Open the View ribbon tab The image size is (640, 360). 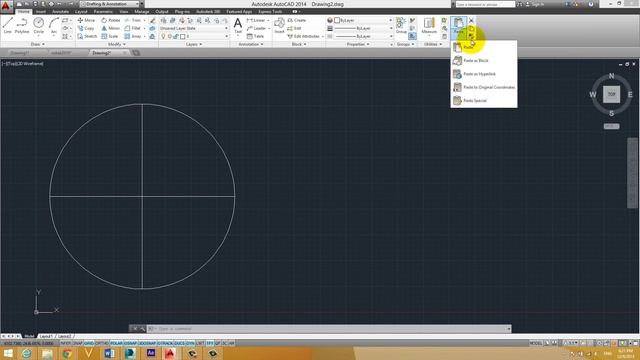pyautogui.click(x=124, y=12)
